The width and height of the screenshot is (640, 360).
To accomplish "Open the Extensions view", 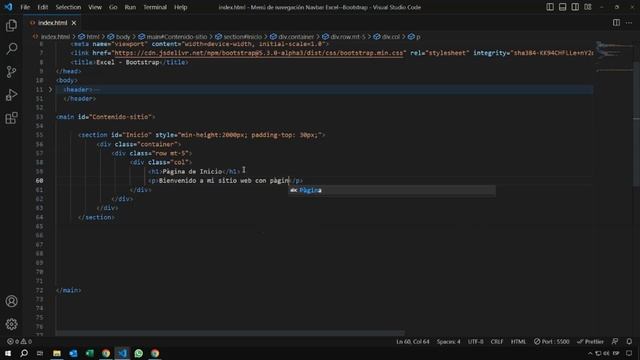I will [11, 118].
